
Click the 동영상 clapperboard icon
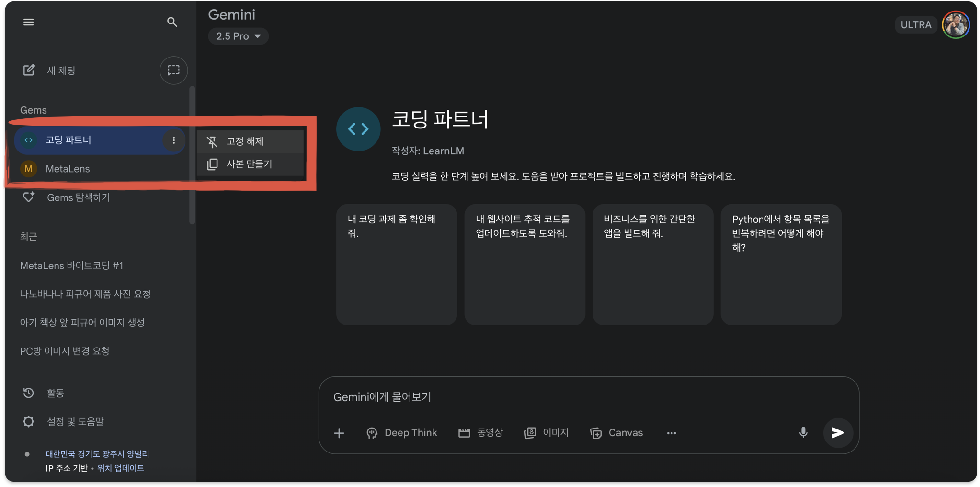[464, 433]
